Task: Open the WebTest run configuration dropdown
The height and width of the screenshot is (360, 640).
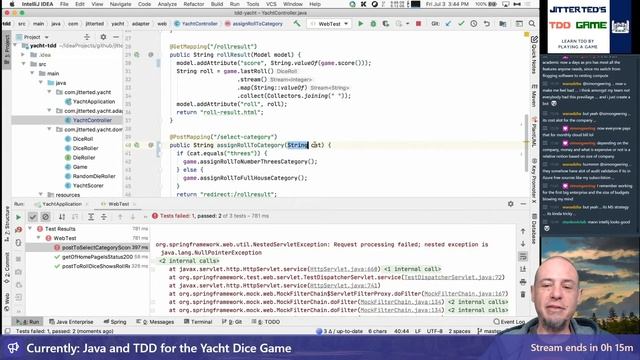Action: coord(329,24)
